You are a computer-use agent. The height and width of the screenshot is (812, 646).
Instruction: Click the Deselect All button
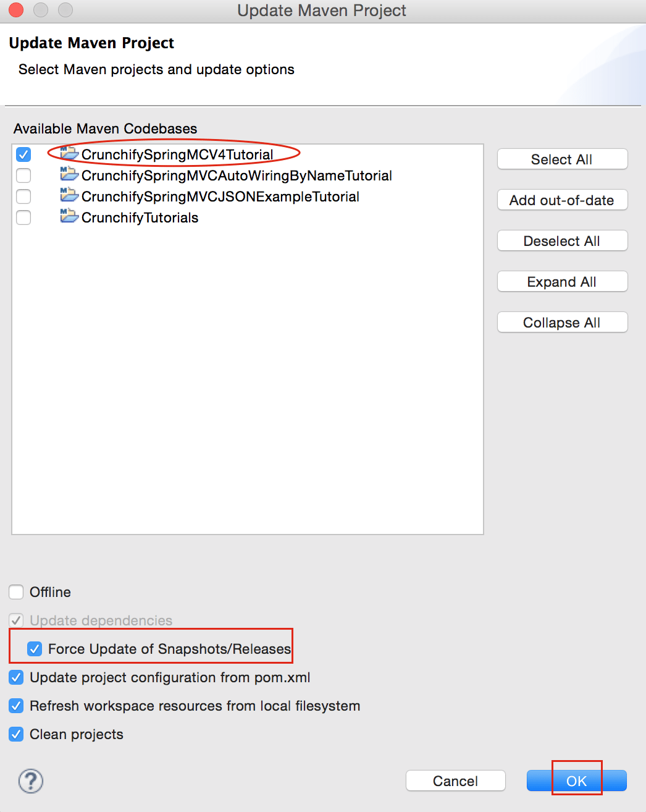coord(562,241)
